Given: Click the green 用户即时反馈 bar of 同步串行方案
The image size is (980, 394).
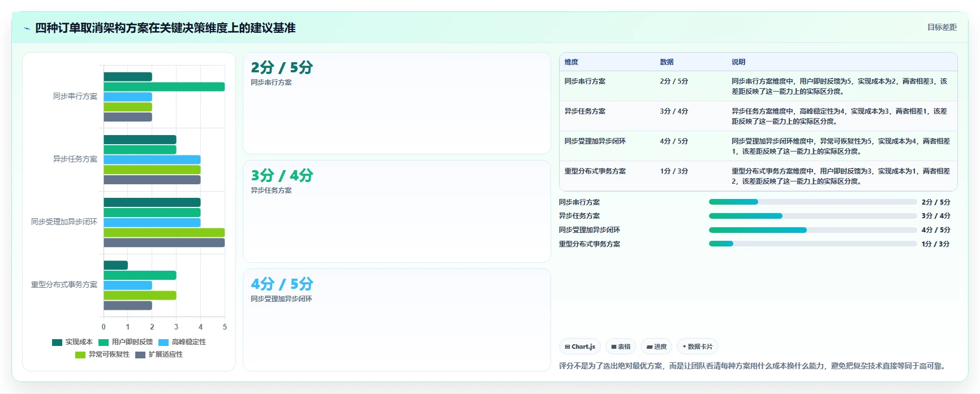Looking at the screenshot, I should point(164,86).
